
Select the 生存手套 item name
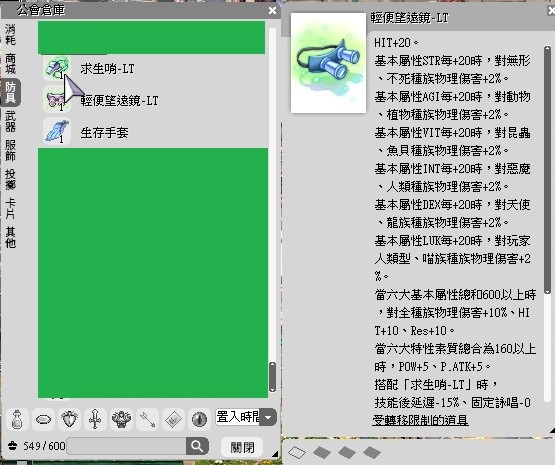104,133
